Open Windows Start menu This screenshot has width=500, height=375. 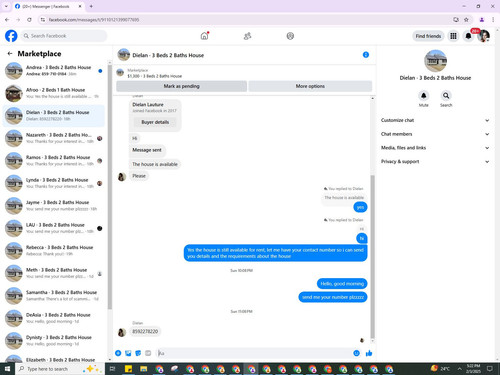click(7, 369)
